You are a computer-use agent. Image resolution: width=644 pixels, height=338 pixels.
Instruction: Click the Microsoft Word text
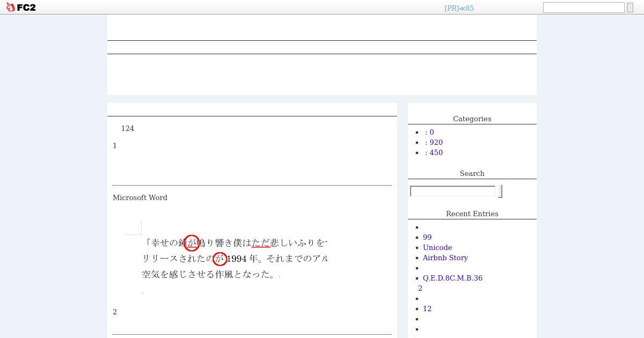pyautogui.click(x=140, y=197)
